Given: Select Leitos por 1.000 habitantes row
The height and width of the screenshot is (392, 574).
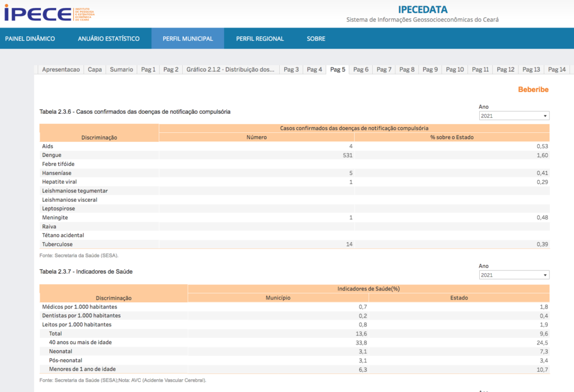Looking at the screenshot, I should point(294,325).
